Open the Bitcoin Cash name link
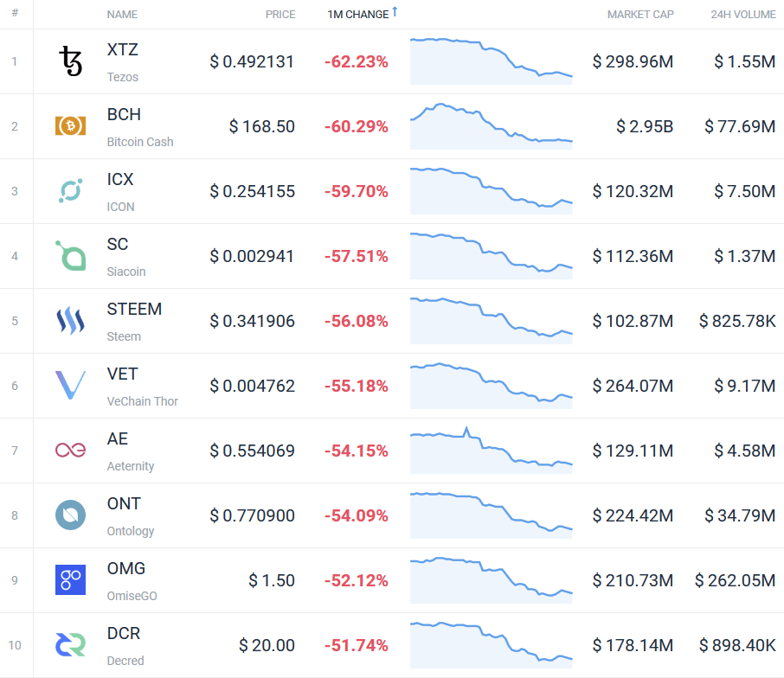Screen dimensions: 784x678 [x=140, y=142]
